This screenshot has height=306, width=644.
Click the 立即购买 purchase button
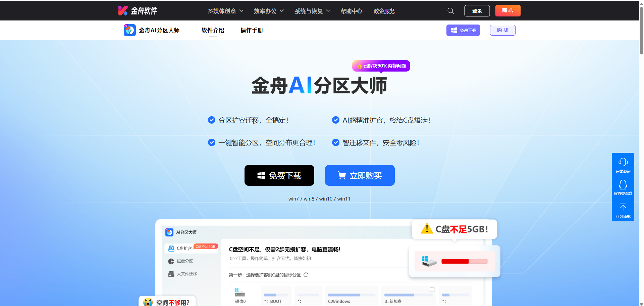360,175
